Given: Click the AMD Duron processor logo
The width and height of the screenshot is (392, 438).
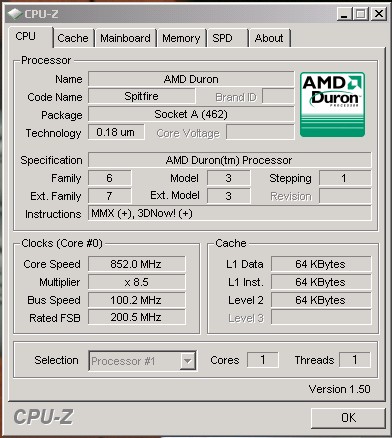Looking at the screenshot, I should coord(332,104).
